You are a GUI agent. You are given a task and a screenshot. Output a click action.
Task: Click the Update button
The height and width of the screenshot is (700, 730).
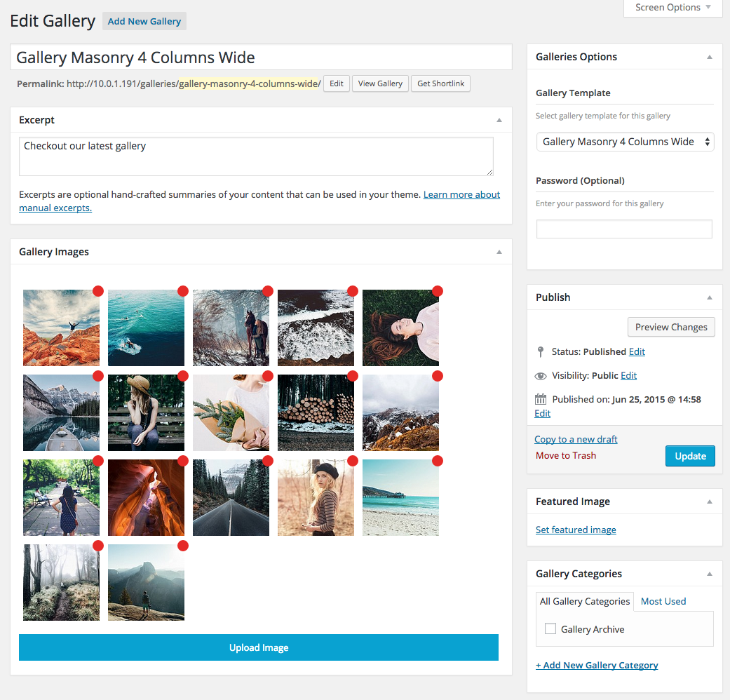690,456
